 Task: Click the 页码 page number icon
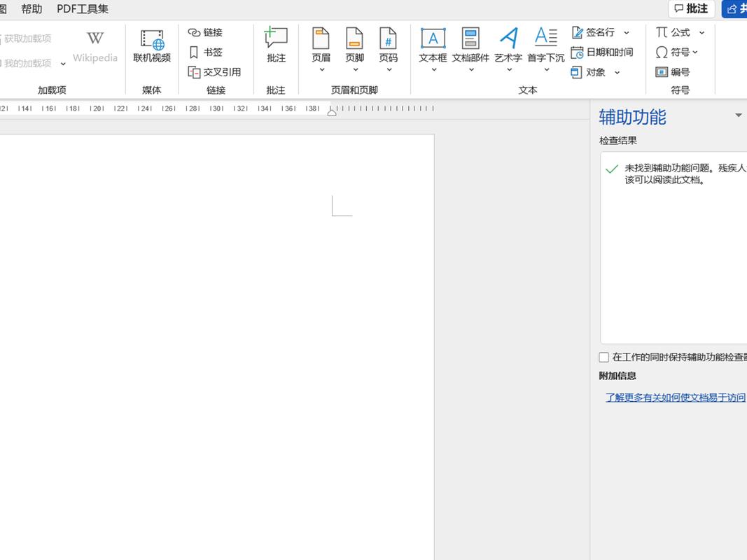(x=389, y=38)
